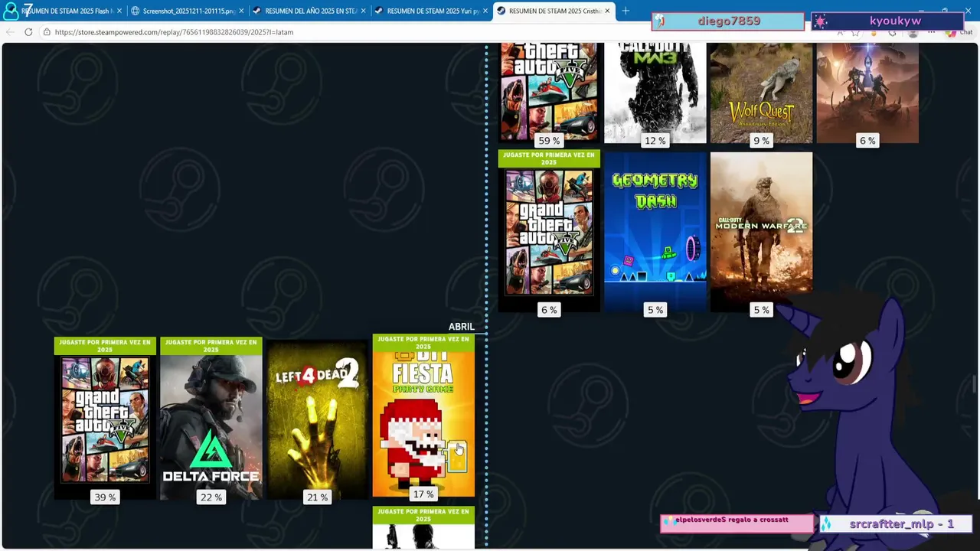
Task: Switch to the 'RESUMEN DE STEAM 2025 Flash' tab
Action: [x=63, y=11]
